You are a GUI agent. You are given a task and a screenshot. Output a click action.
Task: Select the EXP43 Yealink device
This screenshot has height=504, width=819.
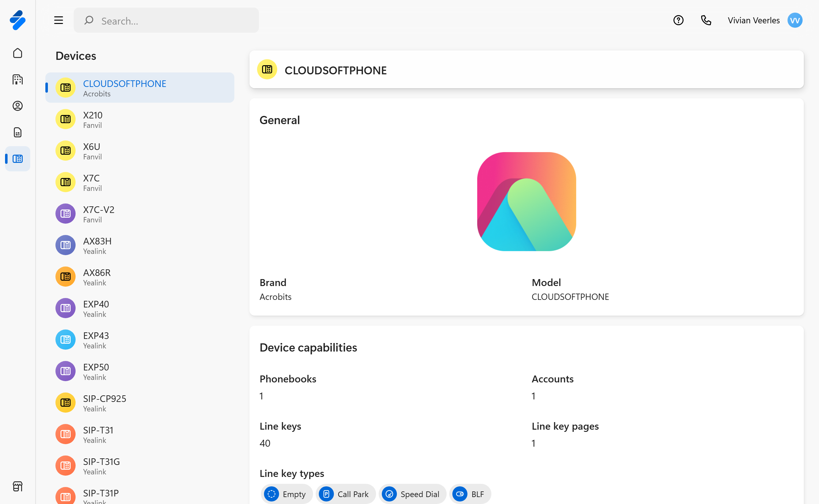click(140, 340)
